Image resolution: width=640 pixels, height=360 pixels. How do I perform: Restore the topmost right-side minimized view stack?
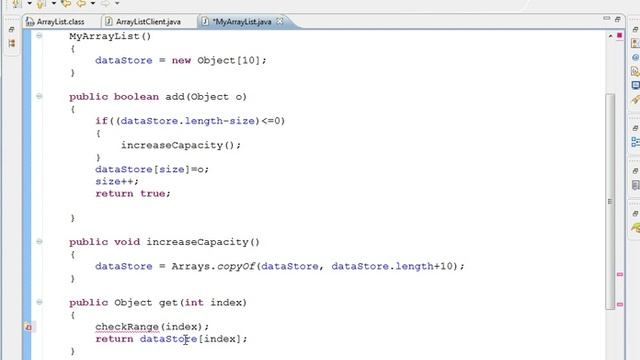point(635,29)
